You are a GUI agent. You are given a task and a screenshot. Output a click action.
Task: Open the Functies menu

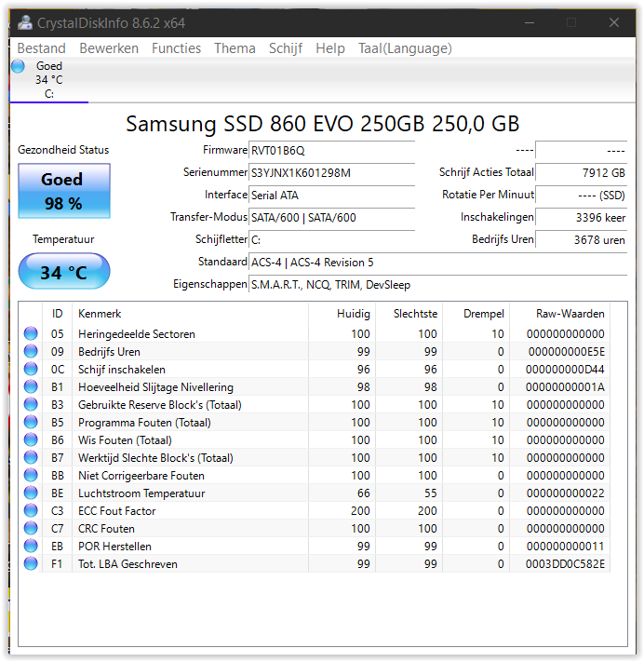[x=177, y=48]
